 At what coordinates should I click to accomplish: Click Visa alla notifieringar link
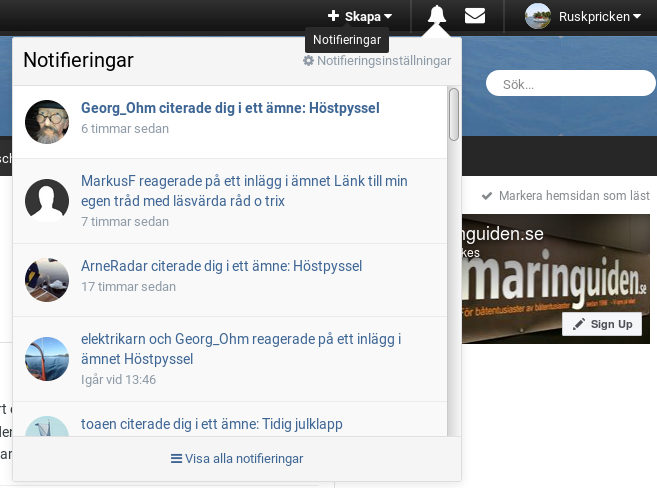237,459
